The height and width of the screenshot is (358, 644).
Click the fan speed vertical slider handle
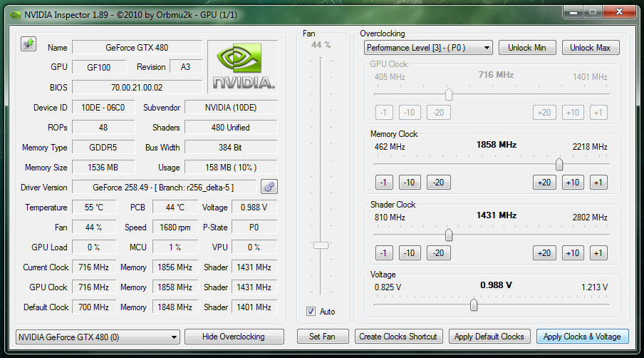(321, 245)
